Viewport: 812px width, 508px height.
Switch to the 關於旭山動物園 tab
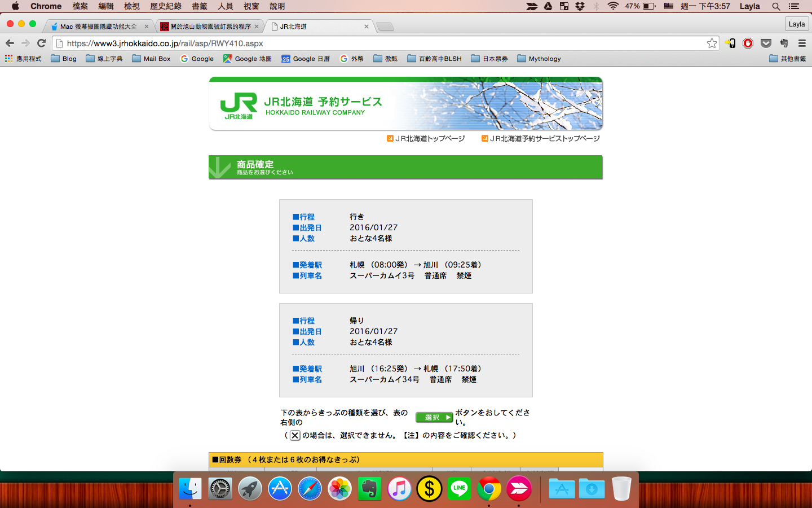coord(210,27)
